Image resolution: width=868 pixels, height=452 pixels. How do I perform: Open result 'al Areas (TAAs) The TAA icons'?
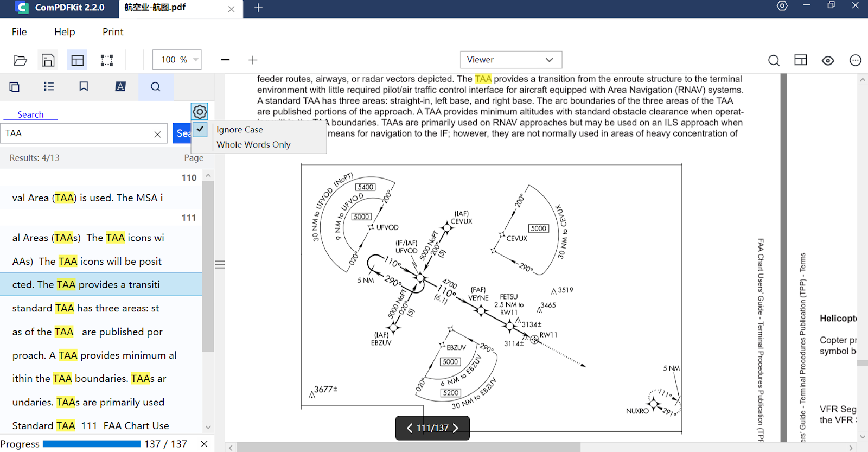(x=101, y=238)
